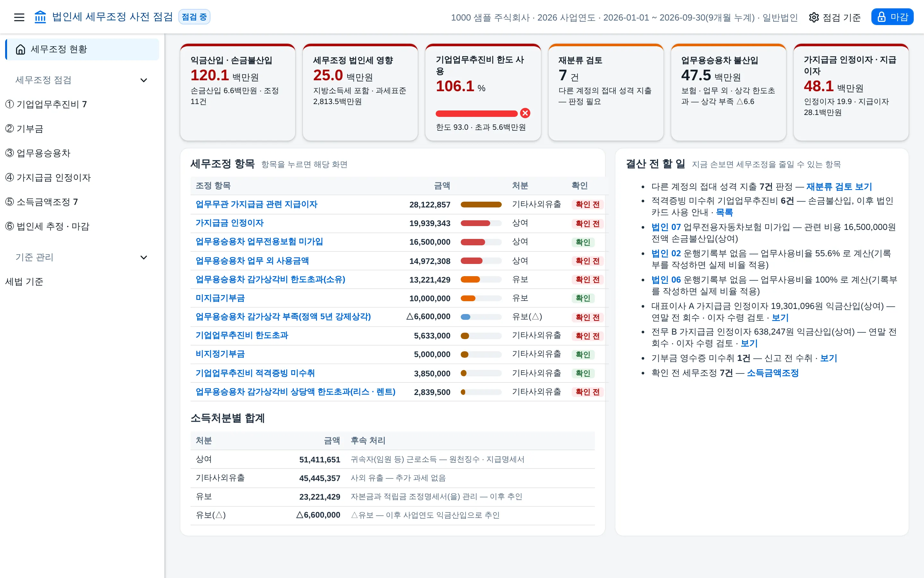Click the 업무용승용차 불산입 47.5 card
This screenshot has width=924, height=578.
[728, 92]
